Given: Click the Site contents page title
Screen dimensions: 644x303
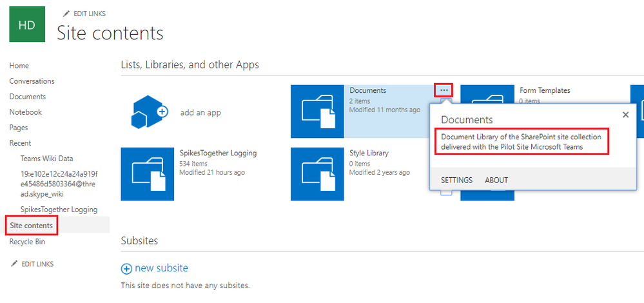Looking at the screenshot, I should pyautogui.click(x=110, y=33).
